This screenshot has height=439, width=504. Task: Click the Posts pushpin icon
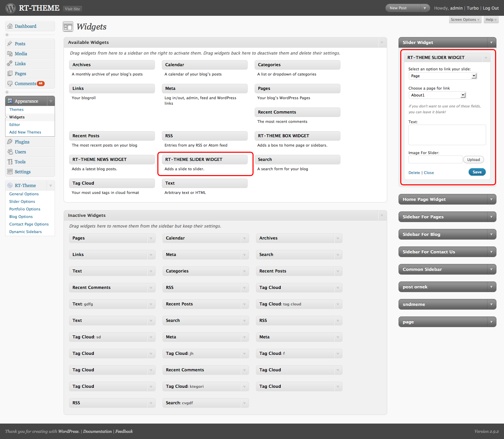pos(10,44)
